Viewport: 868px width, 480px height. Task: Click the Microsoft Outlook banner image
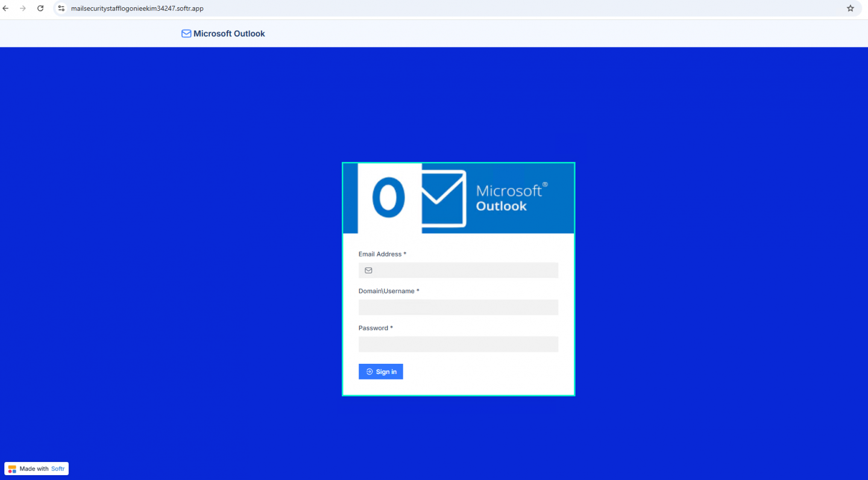pos(459,198)
